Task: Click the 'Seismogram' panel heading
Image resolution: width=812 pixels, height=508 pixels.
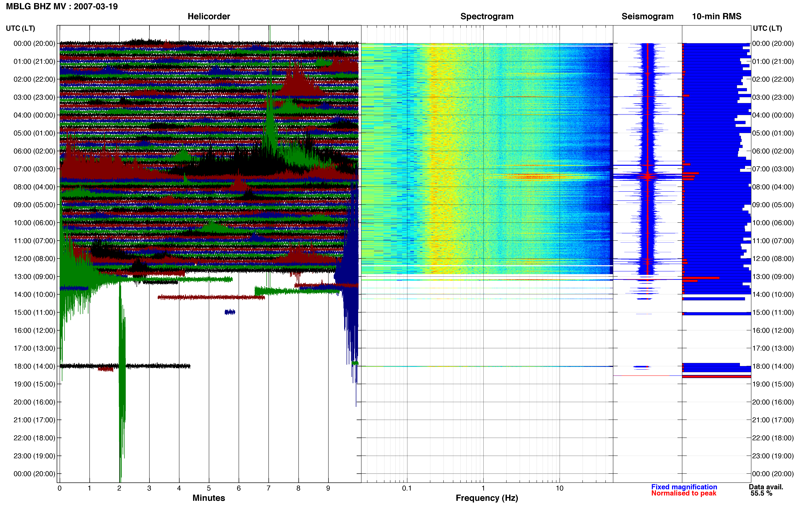Action: click(x=647, y=16)
